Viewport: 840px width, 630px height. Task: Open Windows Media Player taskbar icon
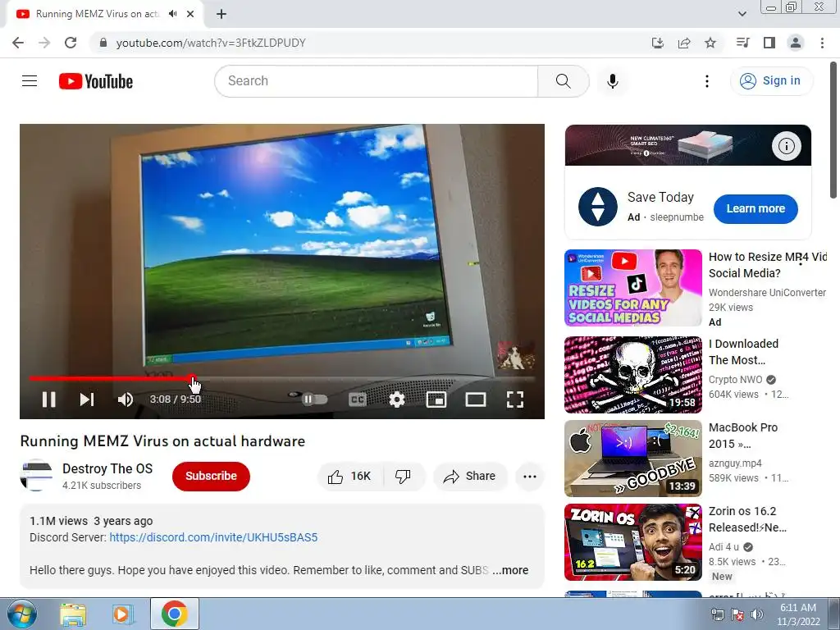(122, 614)
